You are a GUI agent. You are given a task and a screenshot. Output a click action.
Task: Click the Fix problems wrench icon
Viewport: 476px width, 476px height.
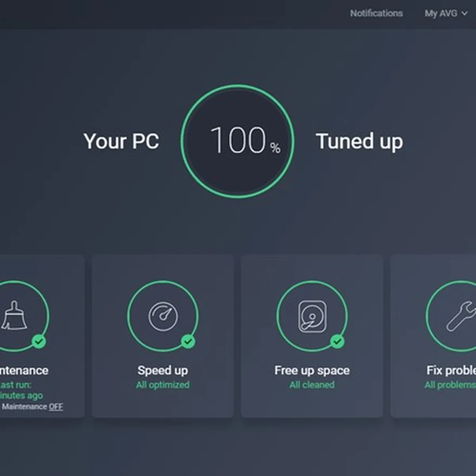click(x=461, y=316)
